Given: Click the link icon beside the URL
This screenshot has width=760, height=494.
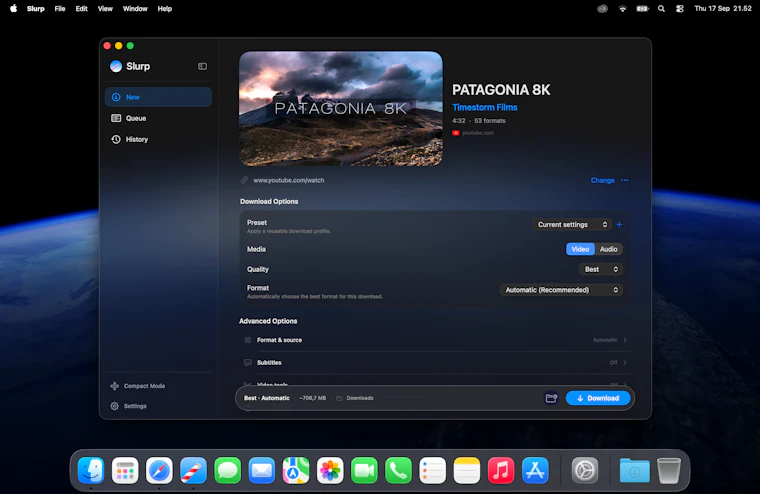Looking at the screenshot, I should point(244,180).
